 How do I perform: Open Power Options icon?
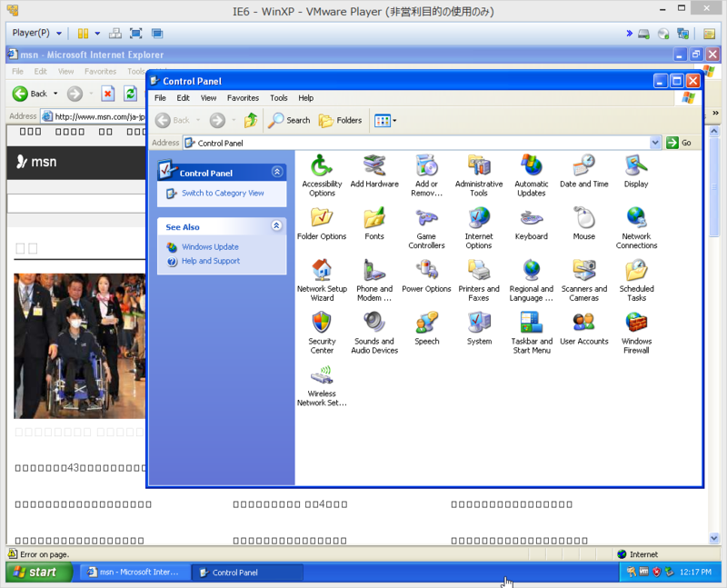point(426,276)
